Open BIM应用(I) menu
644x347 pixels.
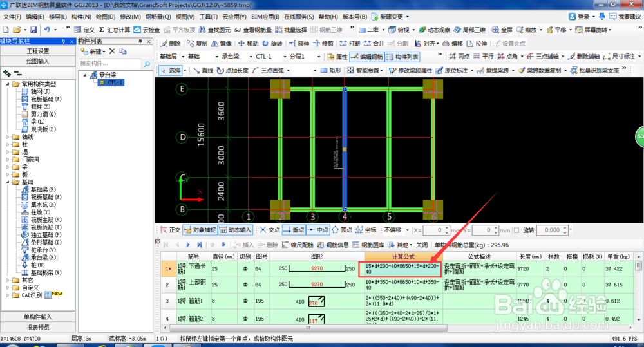[265, 17]
